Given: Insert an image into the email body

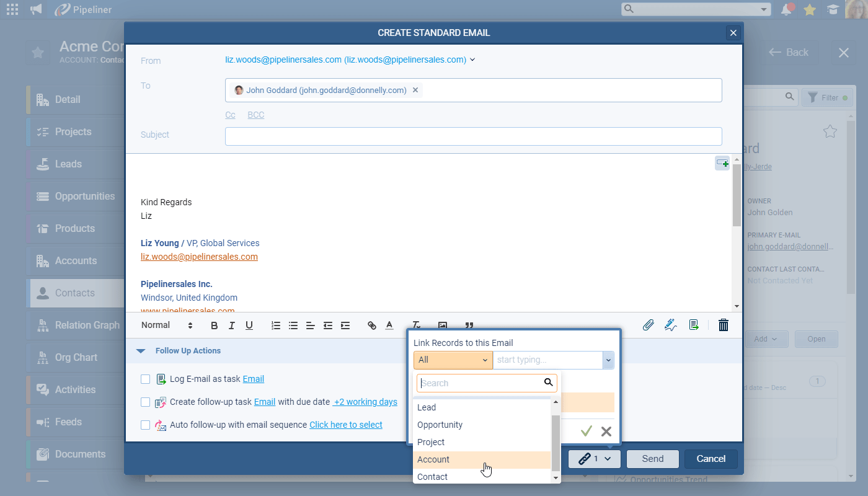Looking at the screenshot, I should [442, 325].
